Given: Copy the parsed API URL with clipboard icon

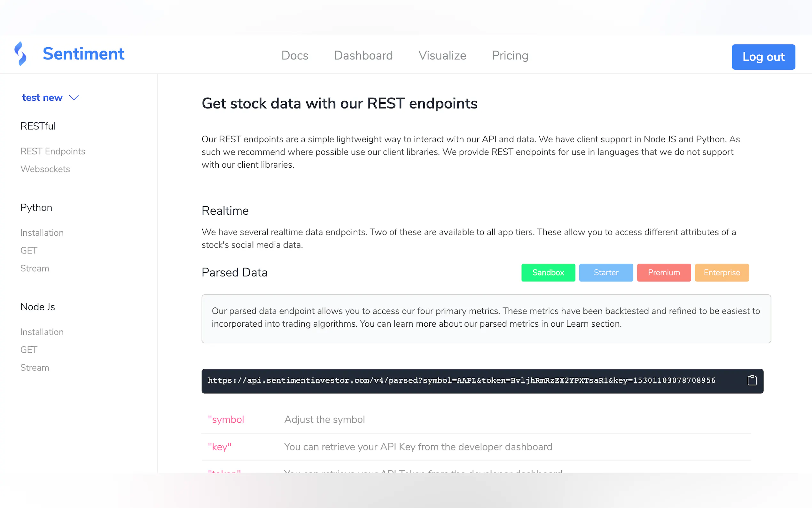Looking at the screenshot, I should (752, 380).
